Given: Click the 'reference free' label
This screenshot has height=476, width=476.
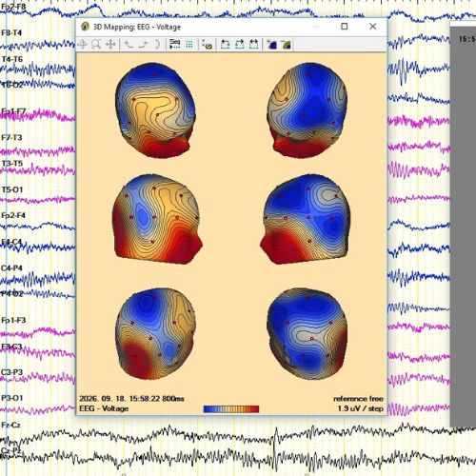Looking at the screenshot, I should pos(358,399).
